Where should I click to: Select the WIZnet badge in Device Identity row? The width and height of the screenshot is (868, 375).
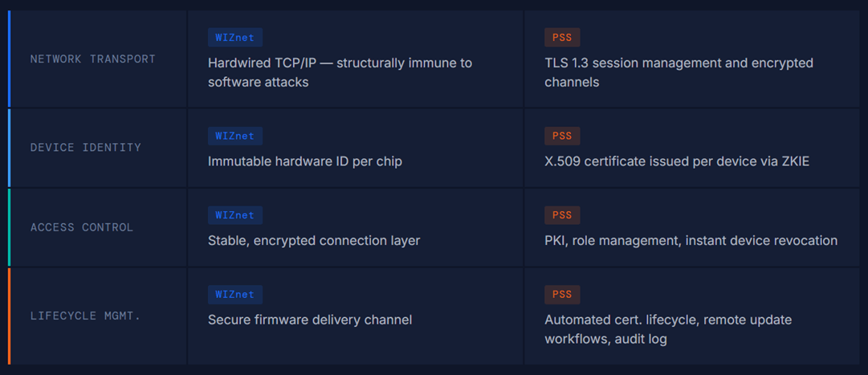[234, 136]
